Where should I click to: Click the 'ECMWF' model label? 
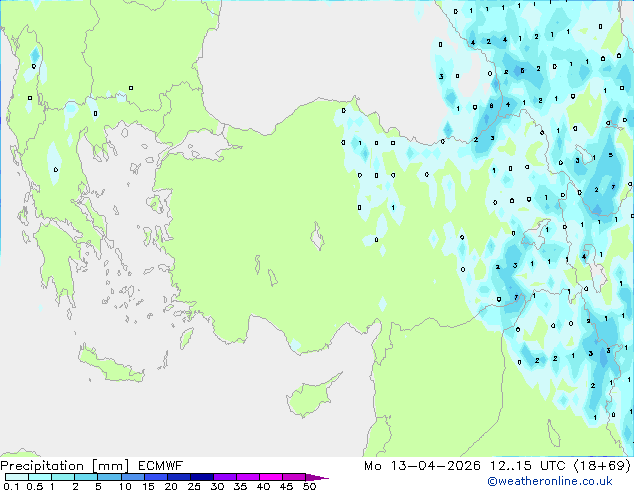[x=161, y=466]
